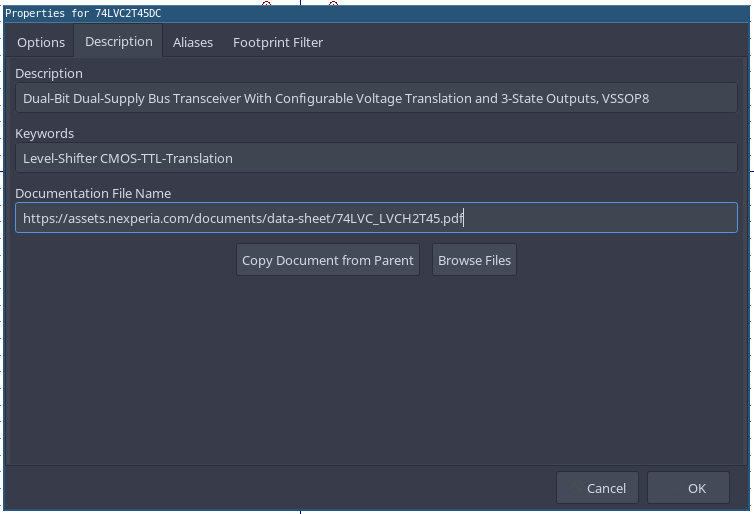Click the 'Description' label above first field
Viewport: 754px width, 514px height.
pyautogui.click(x=49, y=73)
